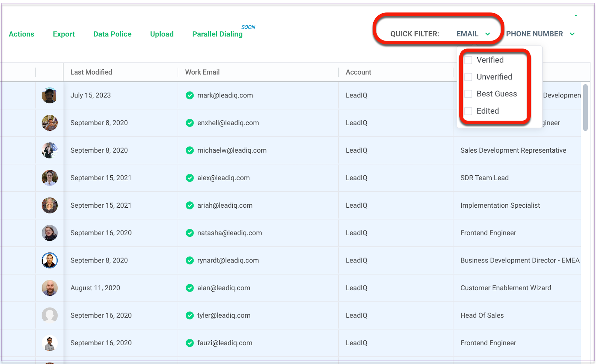Select Parallel Dialing option
The height and width of the screenshot is (364, 596).
218,34
